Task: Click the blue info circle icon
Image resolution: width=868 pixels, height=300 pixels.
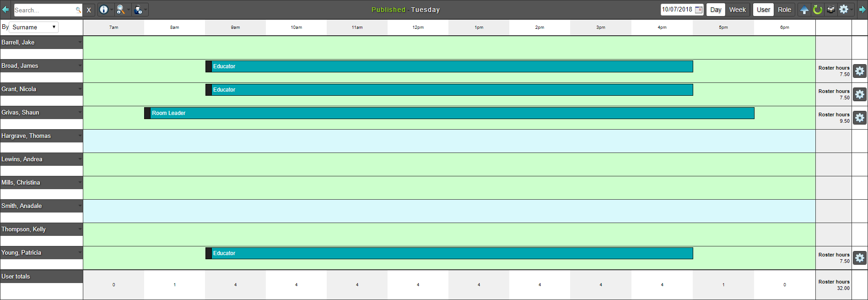Action: 104,10
